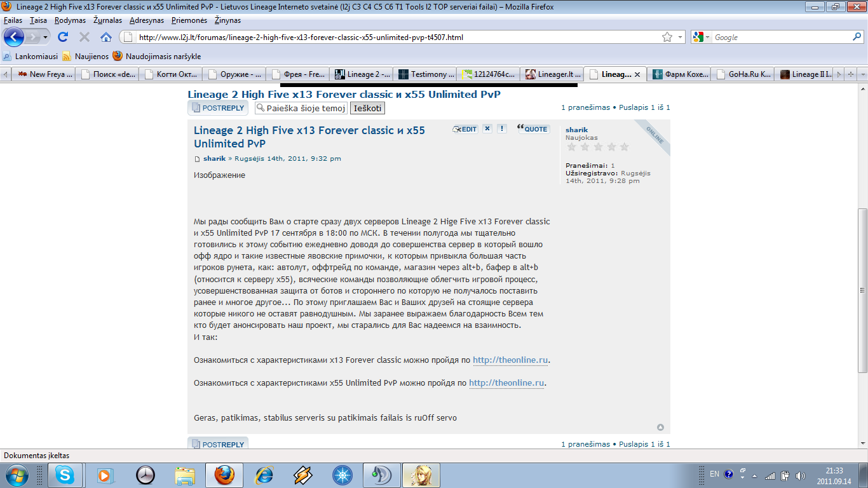
Task: Click the Stop loading X icon
Action: (x=84, y=37)
